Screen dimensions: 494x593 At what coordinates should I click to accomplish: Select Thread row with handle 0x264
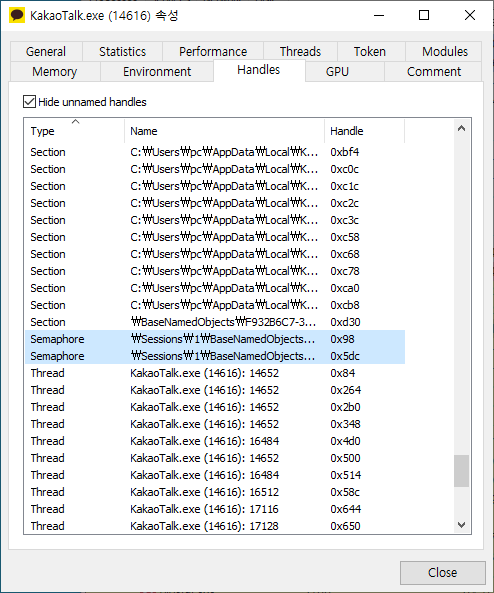click(x=215, y=390)
